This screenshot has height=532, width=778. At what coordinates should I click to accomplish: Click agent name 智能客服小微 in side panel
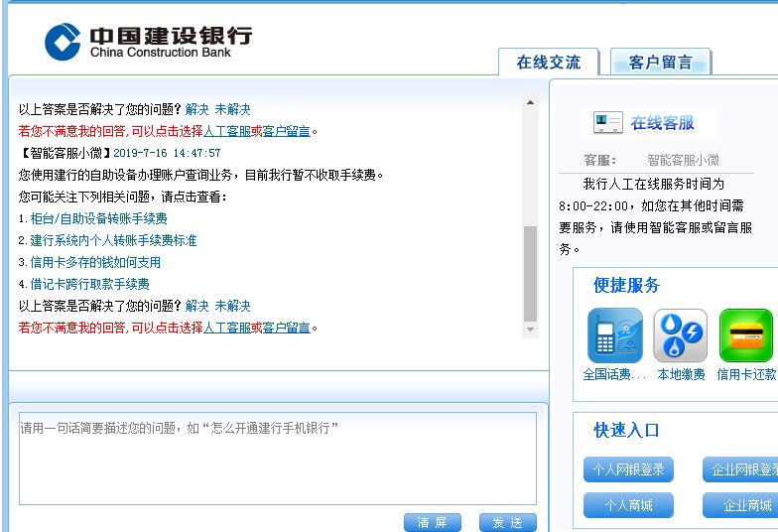[683, 161]
